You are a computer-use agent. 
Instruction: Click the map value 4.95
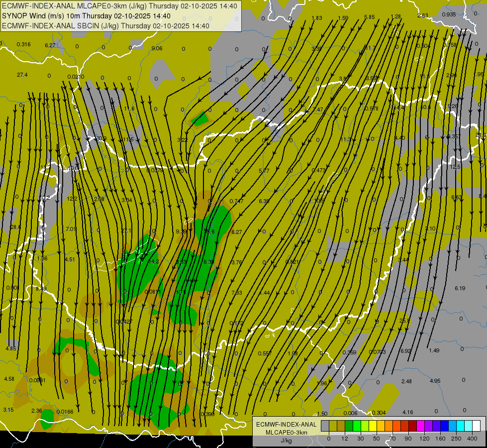coord(435,381)
